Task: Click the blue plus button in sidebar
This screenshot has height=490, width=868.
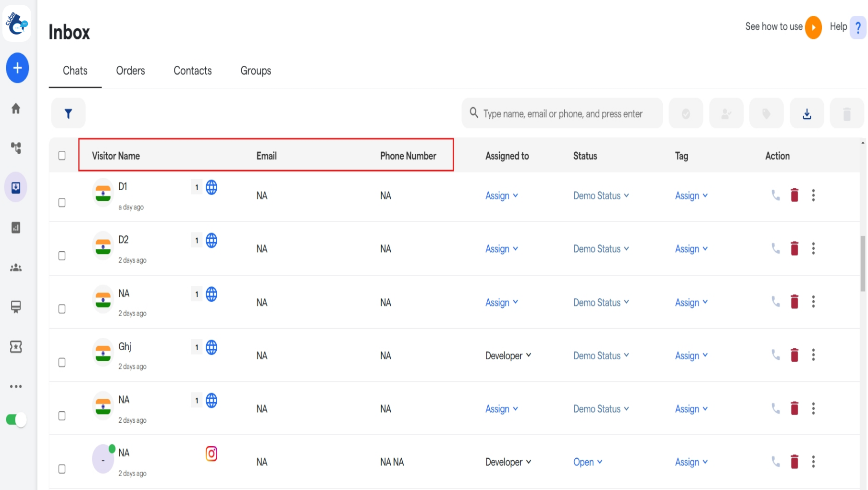Action: coord(17,68)
